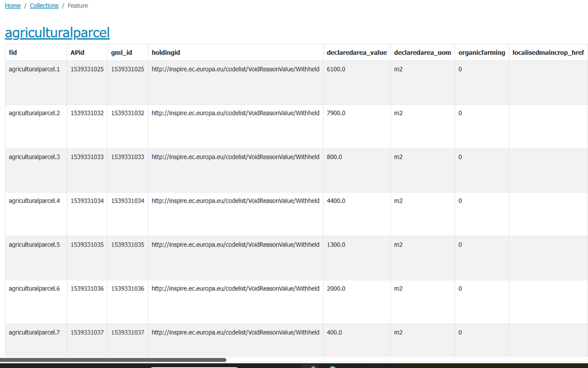Click the horizontal scrollbar at page bottom
The width and height of the screenshot is (588, 368).
click(113, 360)
